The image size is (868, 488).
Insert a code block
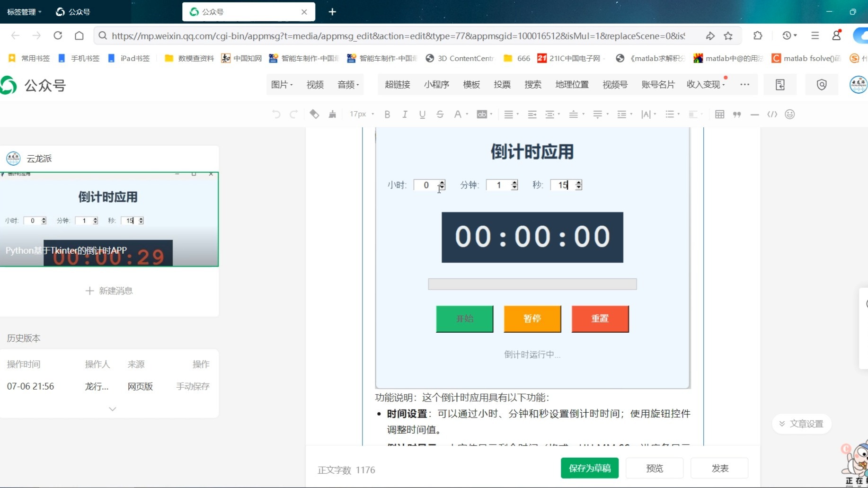(x=772, y=114)
